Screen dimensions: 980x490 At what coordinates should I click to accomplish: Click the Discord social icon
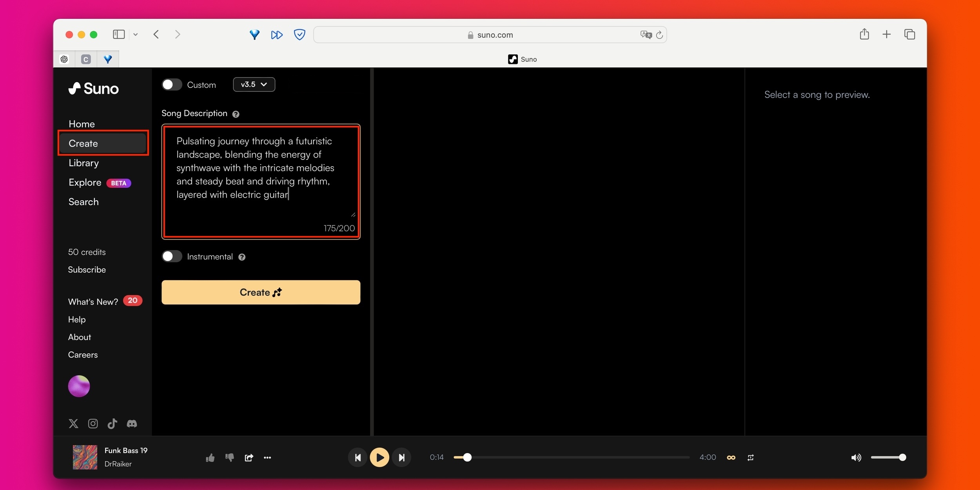click(x=132, y=424)
